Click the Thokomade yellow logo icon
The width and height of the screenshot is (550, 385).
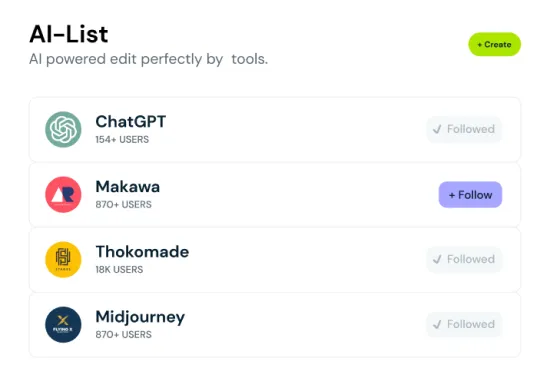[x=63, y=259]
